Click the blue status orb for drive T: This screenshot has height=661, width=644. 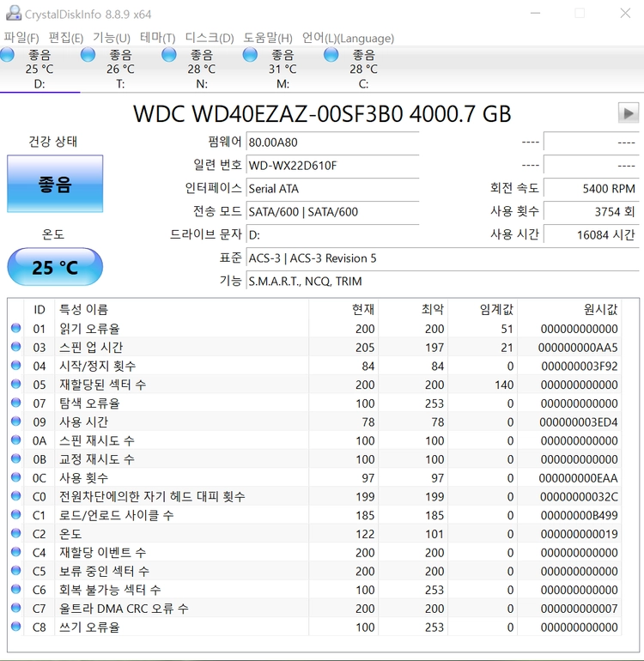pyautogui.click(x=88, y=55)
